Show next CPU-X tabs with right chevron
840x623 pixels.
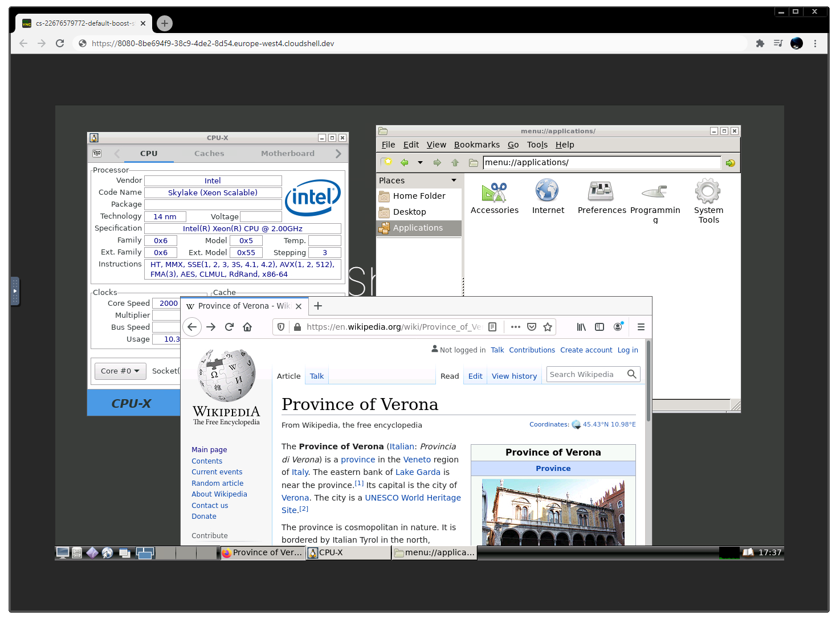point(339,154)
